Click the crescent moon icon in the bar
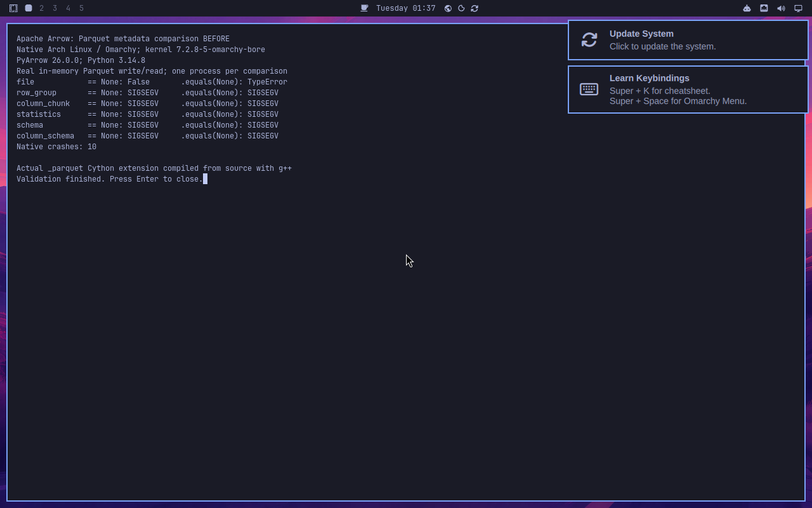The height and width of the screenshot is (508, 812). click(x=461, y=8)
